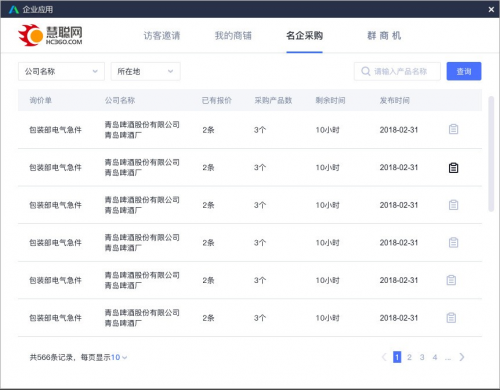Expand the 所在地 dropdown filter
500x390 pixels.
coord(145,71)
